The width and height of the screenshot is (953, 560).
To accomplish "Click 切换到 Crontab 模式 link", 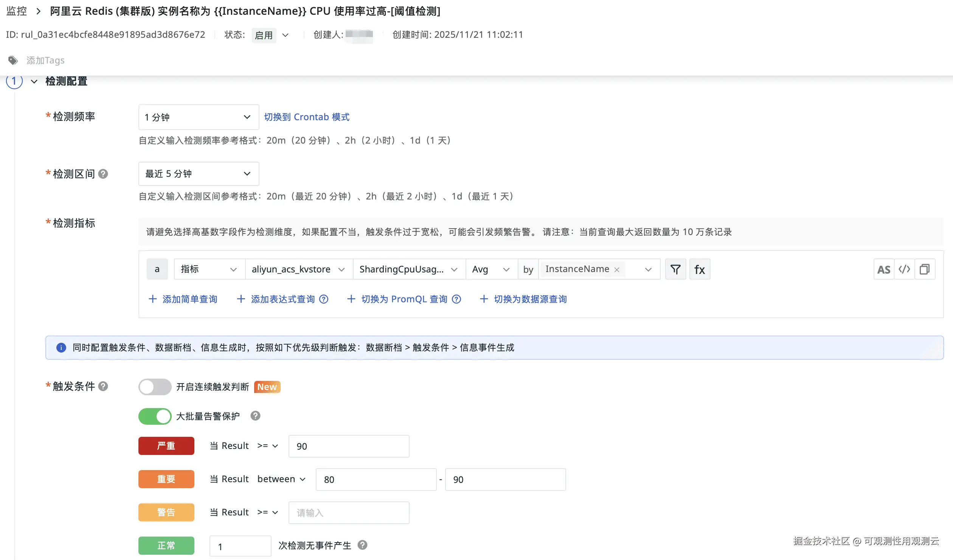I will [307, 117].
